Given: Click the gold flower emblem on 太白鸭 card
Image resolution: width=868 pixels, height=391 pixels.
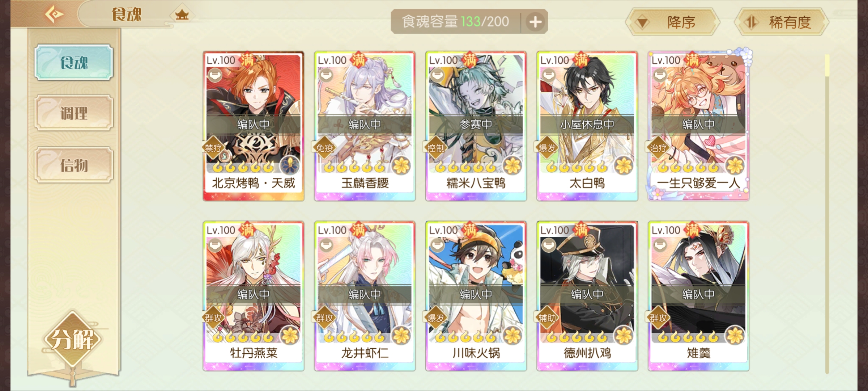Looking at the screenshot, I should point(624,166).
